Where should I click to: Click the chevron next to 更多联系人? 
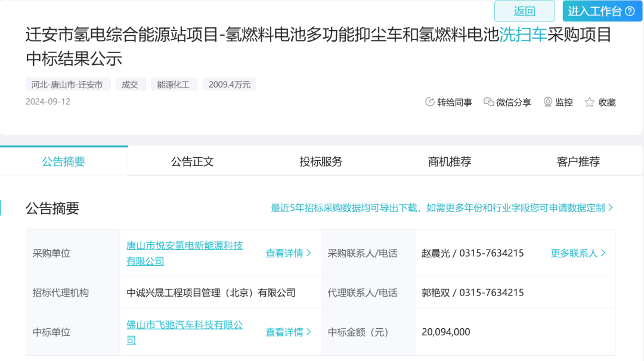click(603, 253)
